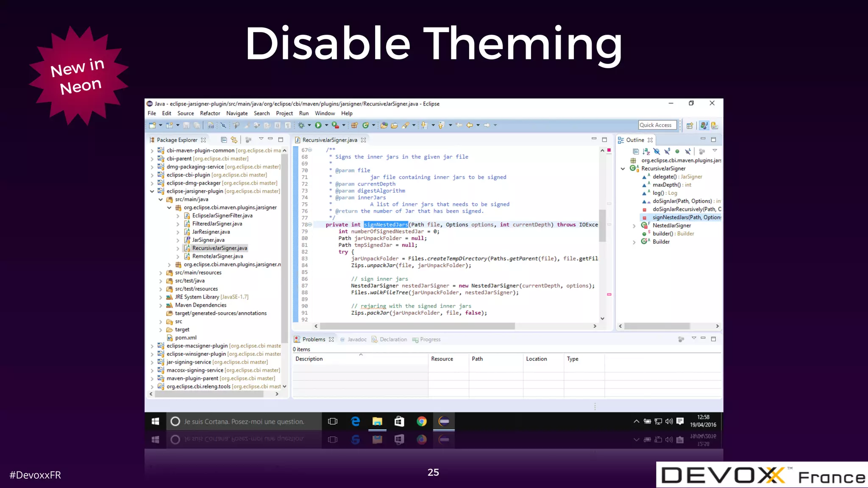Switch to the Git perspective icon

715,125
